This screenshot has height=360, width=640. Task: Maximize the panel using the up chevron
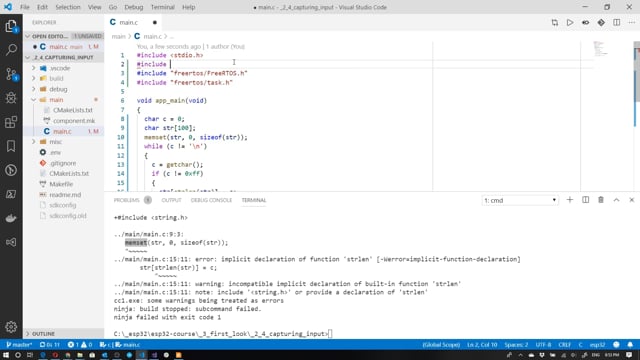click(x=616, y=200)
